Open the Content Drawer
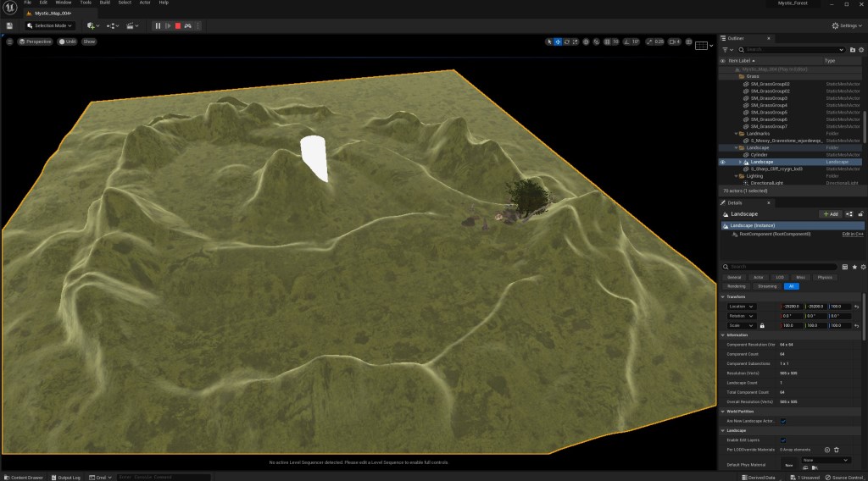The width and height of the screenshot is (868, 481). coord(23,478)
